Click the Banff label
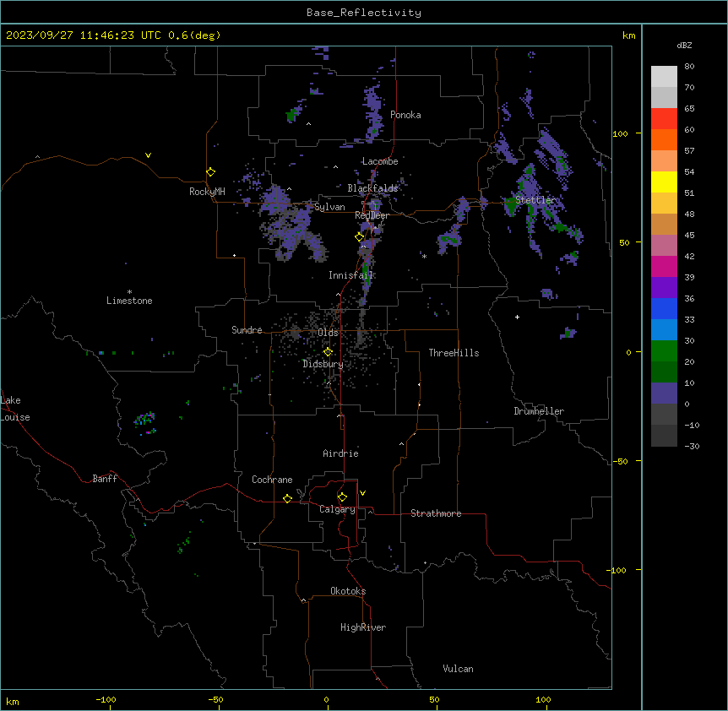This screenshot has width=728, height=711. 105,479
